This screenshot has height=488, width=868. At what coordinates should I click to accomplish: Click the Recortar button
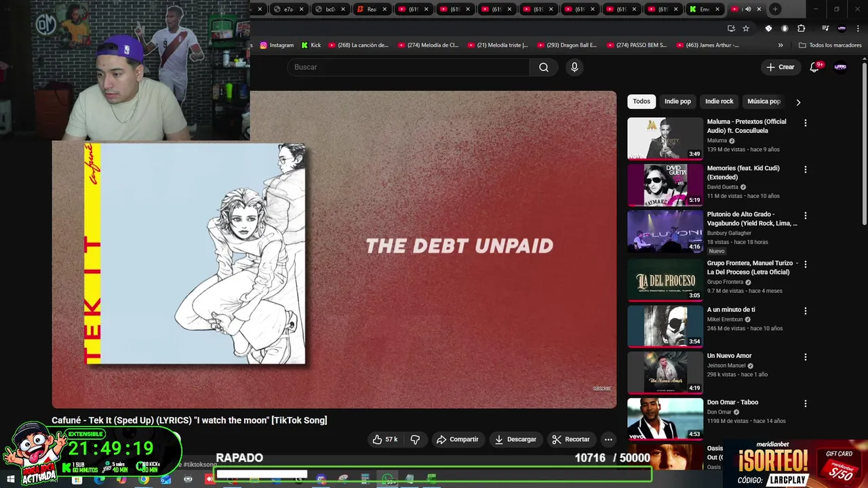tap(571, 439)
